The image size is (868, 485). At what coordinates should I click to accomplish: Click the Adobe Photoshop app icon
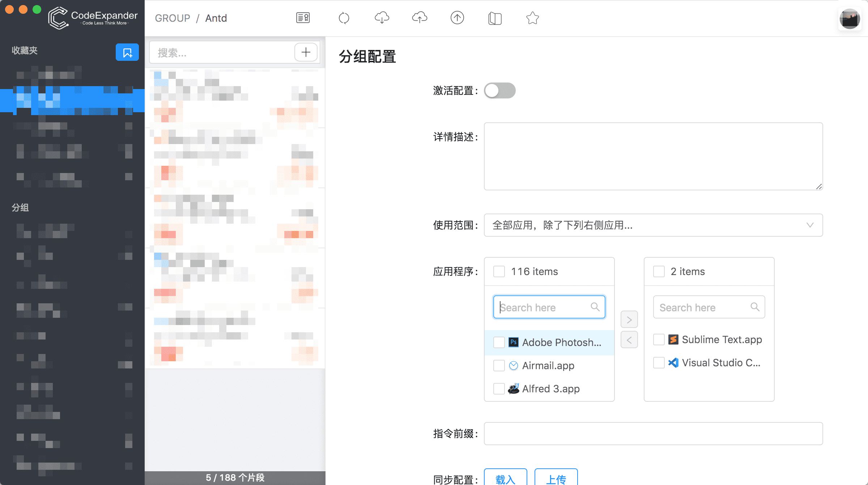pyautogui.click(x=514, y=342)
